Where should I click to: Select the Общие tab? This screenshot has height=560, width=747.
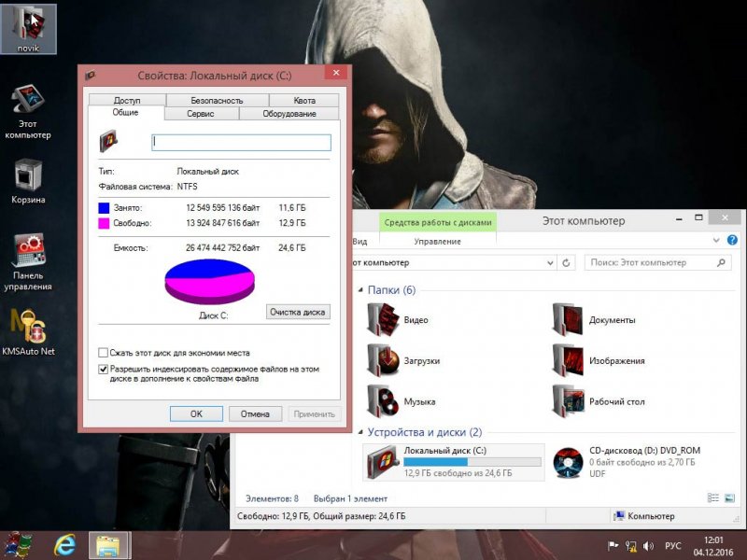click(125, 112)
